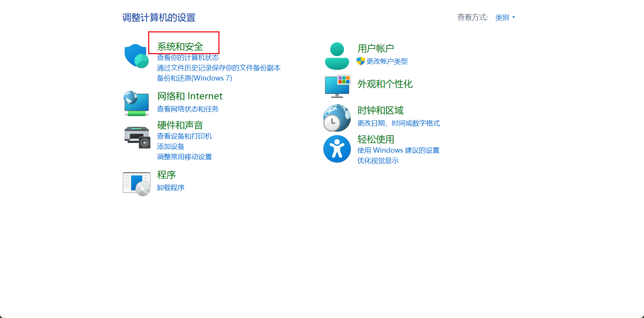Open the 程序 category heading
The width and height of the screenshot is (644, 318).
(x=166, y=175)
